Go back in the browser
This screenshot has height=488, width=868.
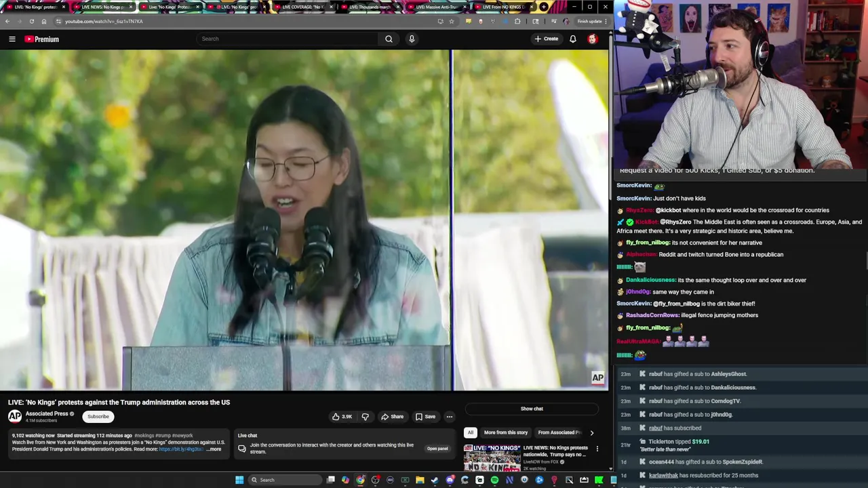[x=7, y=21]
